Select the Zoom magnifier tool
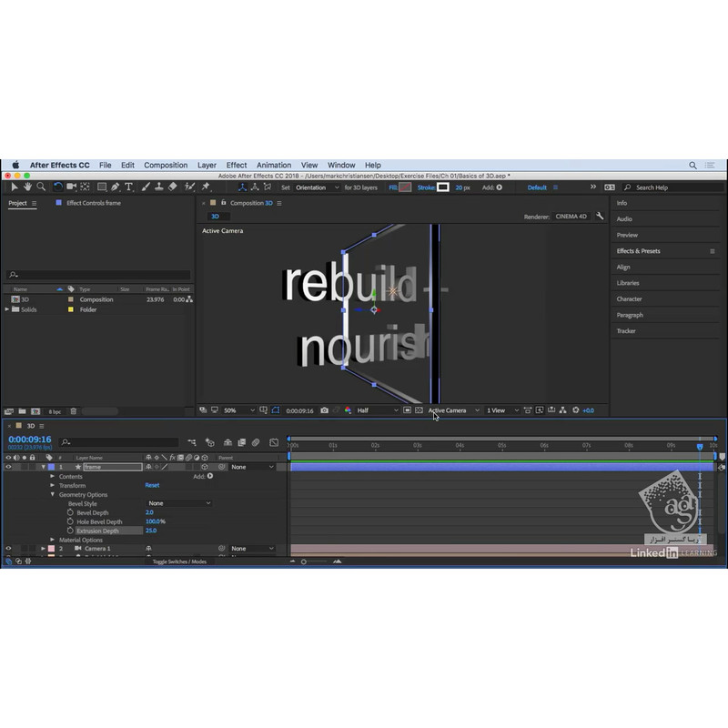Image resolution: width=728 pixels, height=728 pixels. pyautogui.click(x=41, y=187)
